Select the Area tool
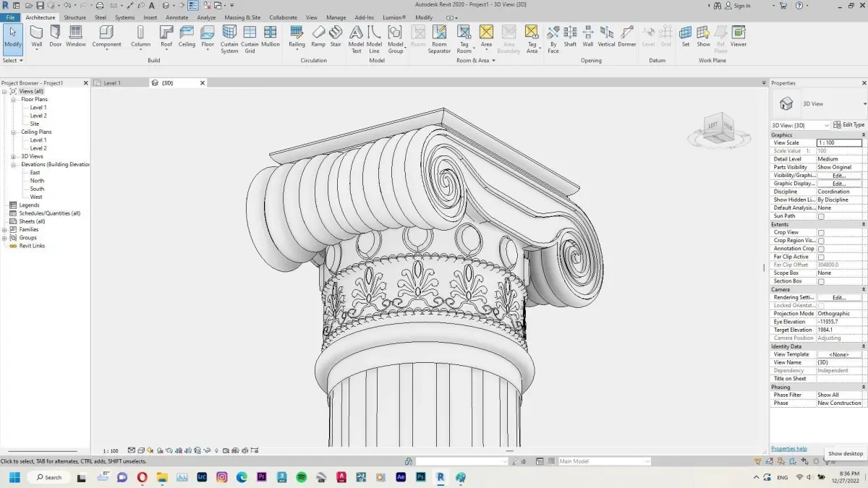The width and height of the screenshot is (868, 488). coord(486,37)
